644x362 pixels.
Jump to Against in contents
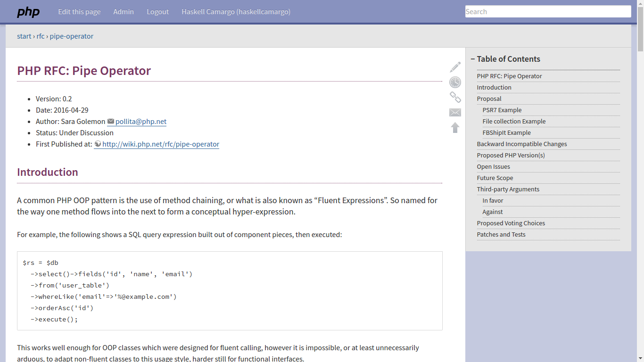pos(493,212)
